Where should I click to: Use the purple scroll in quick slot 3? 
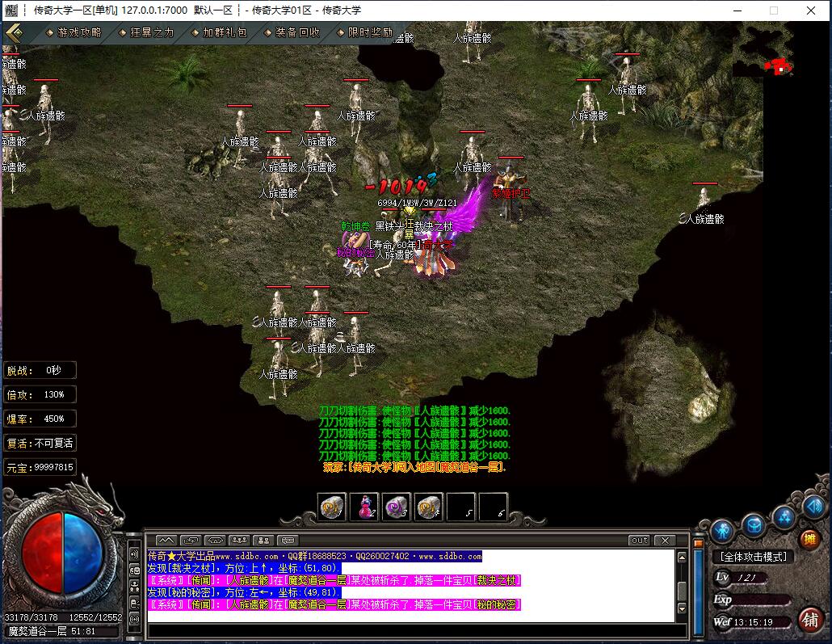397,507
